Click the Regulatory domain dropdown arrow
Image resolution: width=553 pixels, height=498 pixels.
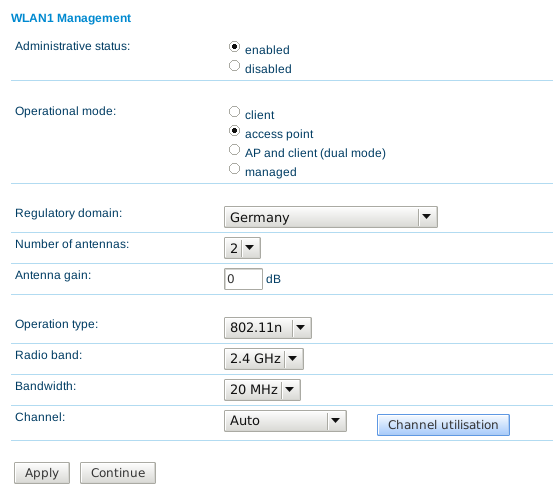point(427,217)
